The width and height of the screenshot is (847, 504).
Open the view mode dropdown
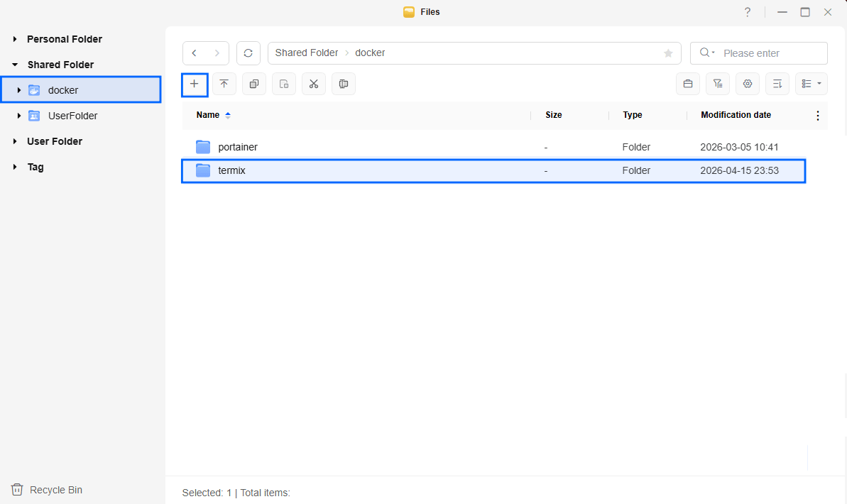(x=811, y=84)
